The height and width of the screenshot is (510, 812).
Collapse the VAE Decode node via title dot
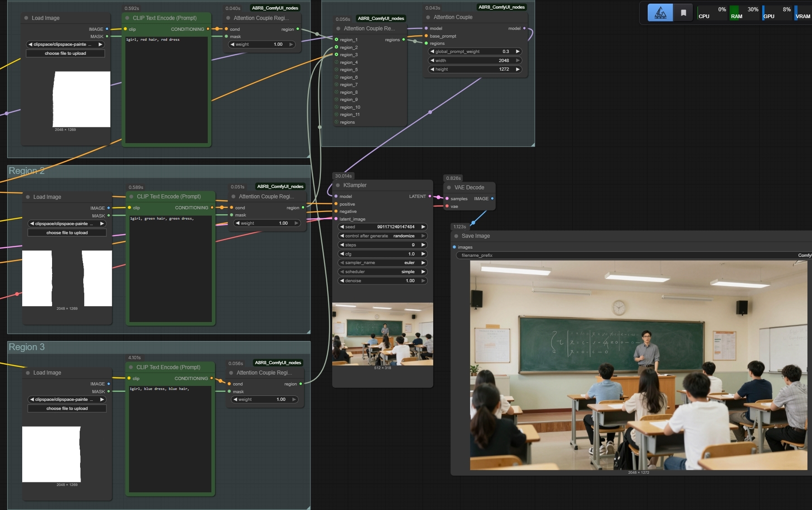(449, 188)
